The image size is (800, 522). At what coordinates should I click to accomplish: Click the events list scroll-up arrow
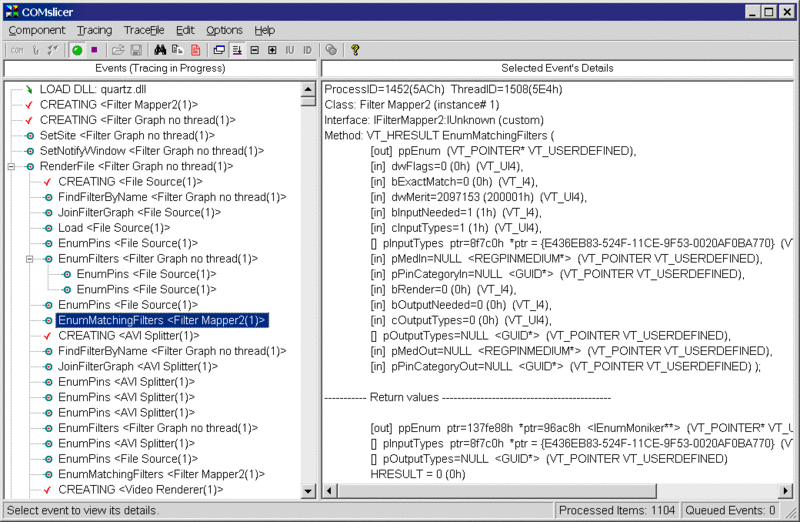tap(308, 89)
